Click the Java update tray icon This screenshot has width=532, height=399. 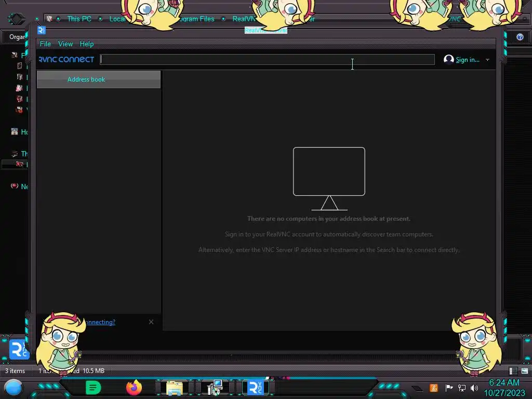(x=434, y=388)
